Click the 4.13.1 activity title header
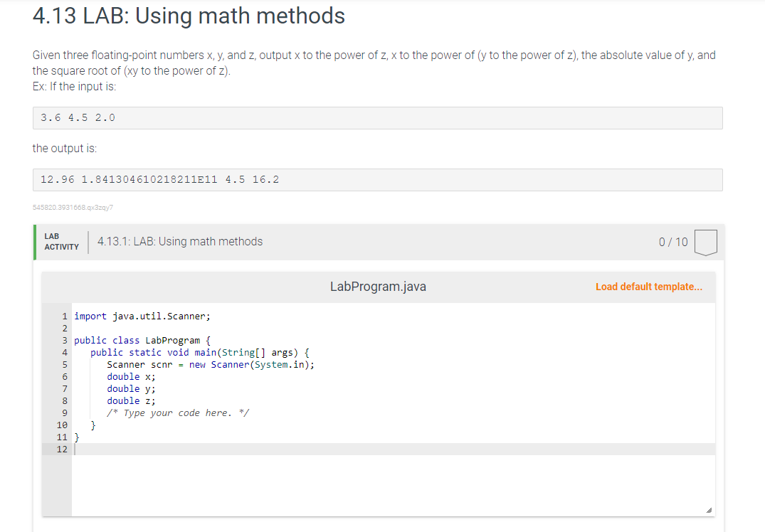 pyautogui.click(x=180, y=241)
